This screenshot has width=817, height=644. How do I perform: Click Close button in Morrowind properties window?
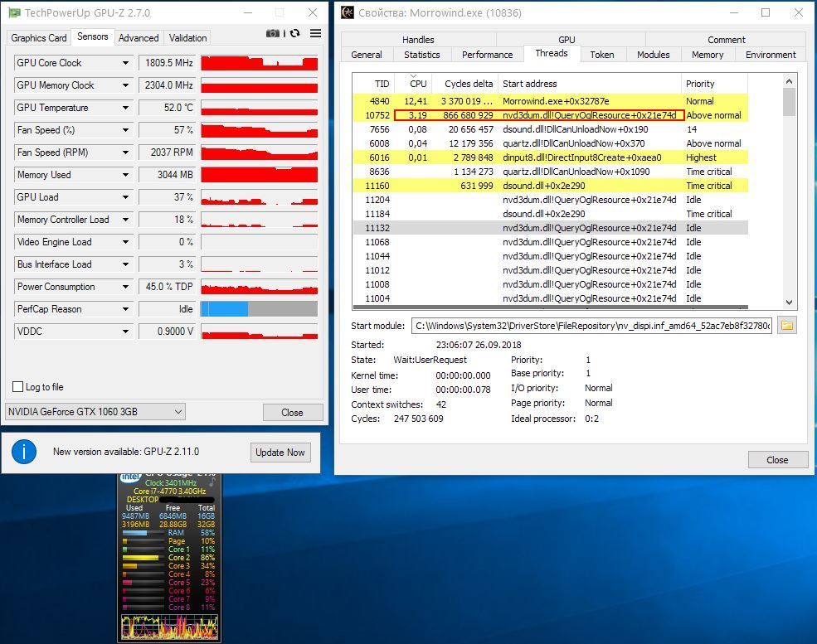(x=777, y=460)
